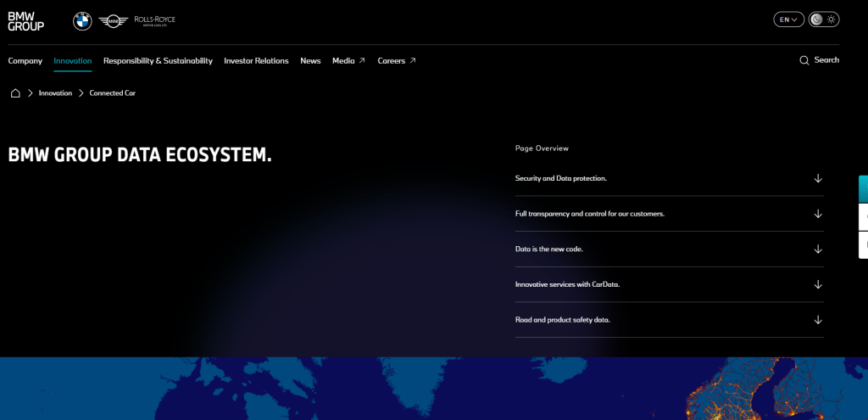
Task: Click the external arrow icon next to Careers
Action: [413, 61]
